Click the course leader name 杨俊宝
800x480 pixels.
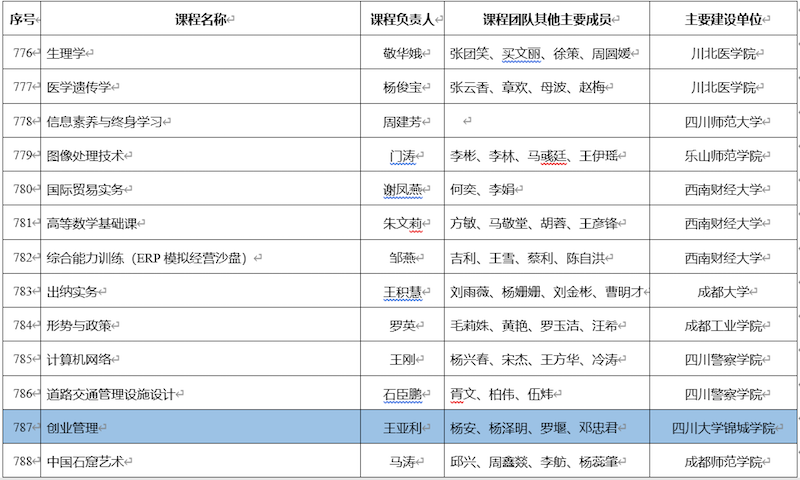tap(402, 87)
